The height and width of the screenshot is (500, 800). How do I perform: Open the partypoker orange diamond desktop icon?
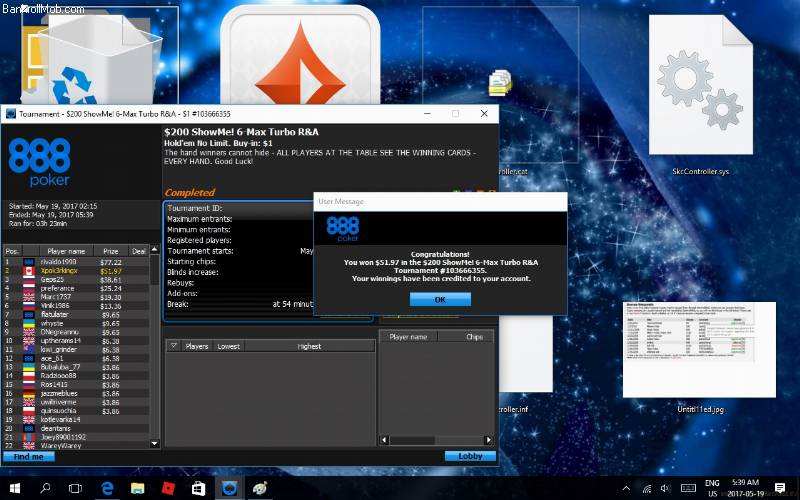coord(300,56)
